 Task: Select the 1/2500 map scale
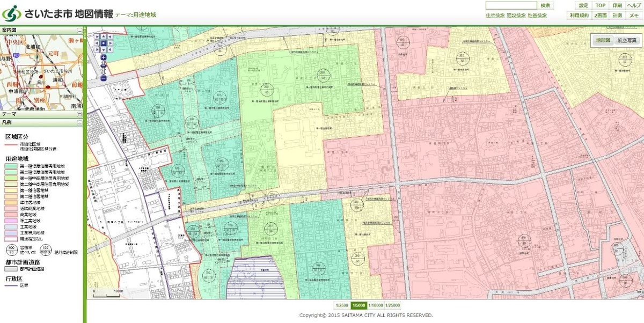pyautogui.click(x=342, y=305)
